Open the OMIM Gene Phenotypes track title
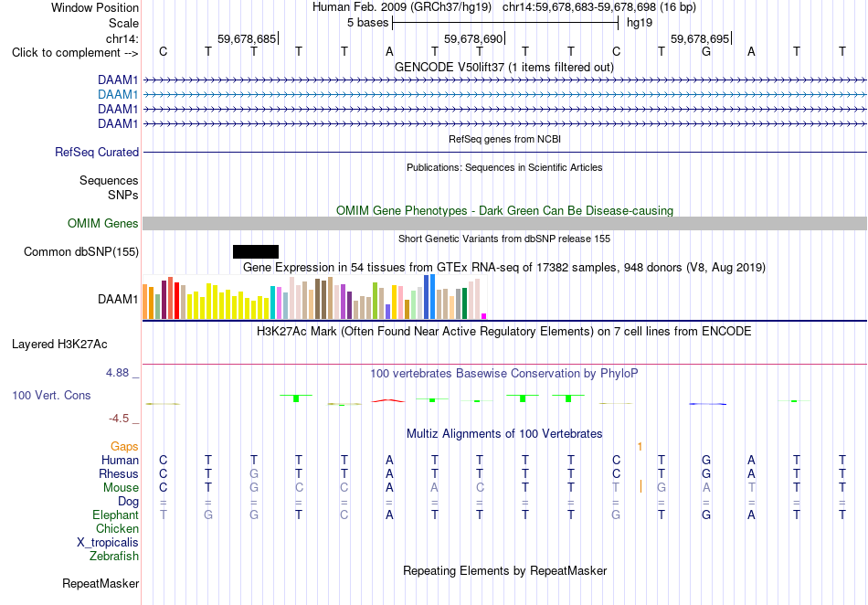 click(x=504, y=210)
